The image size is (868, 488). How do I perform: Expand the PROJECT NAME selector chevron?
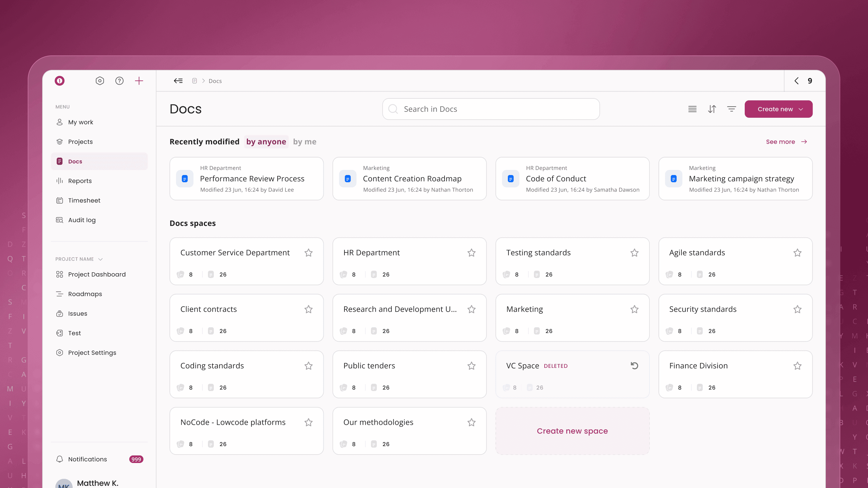100,259
